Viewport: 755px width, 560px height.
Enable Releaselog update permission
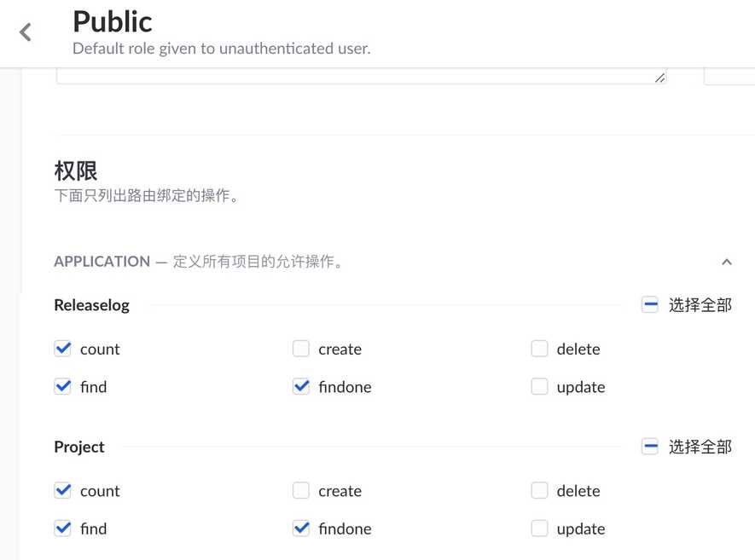click(539, 386)
